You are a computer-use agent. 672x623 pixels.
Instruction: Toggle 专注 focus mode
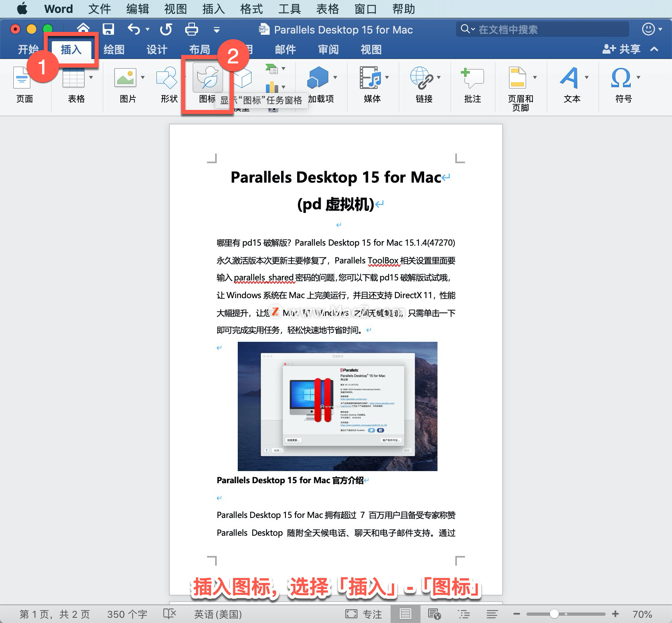[x=363, y=614]
